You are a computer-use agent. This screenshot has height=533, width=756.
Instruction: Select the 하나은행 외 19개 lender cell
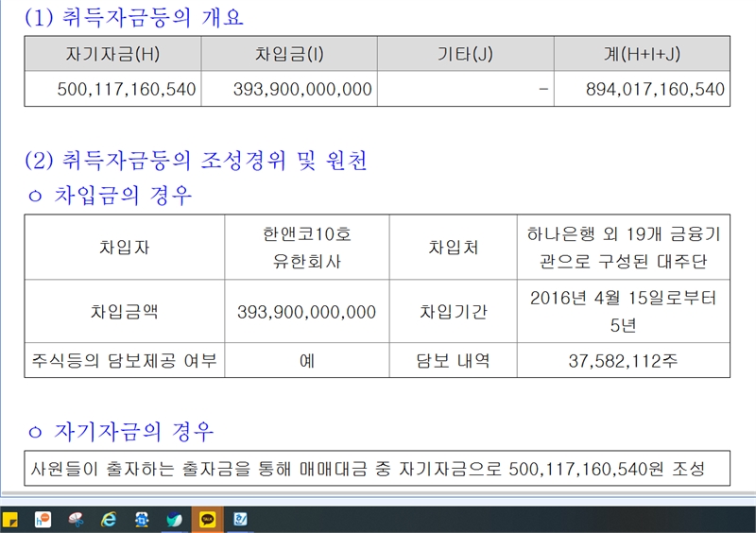(x=623, y=248)
